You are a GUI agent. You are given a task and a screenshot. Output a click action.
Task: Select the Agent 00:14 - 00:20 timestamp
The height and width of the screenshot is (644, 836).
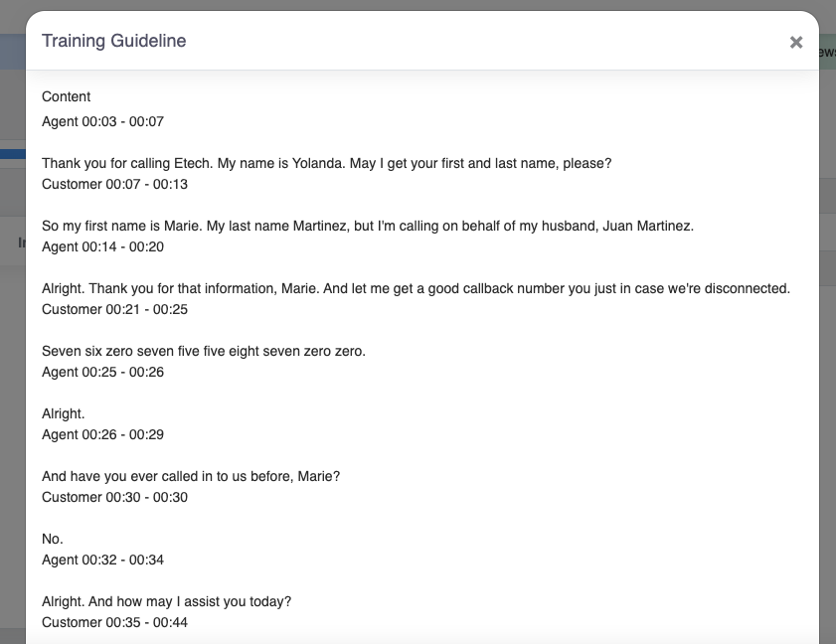tap(102, 246)
